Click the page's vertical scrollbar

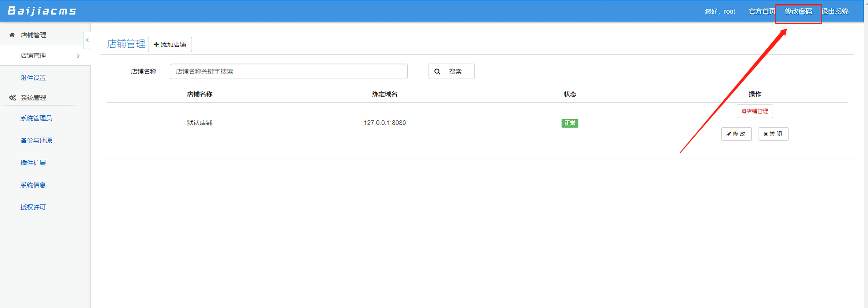(x=866, y=154)
